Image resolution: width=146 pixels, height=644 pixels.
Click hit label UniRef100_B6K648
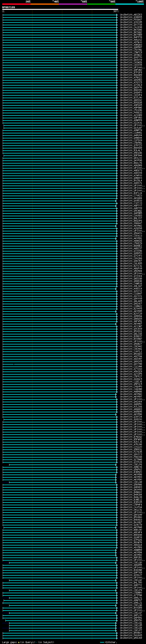pyautogui.click(x=131, y=535)
